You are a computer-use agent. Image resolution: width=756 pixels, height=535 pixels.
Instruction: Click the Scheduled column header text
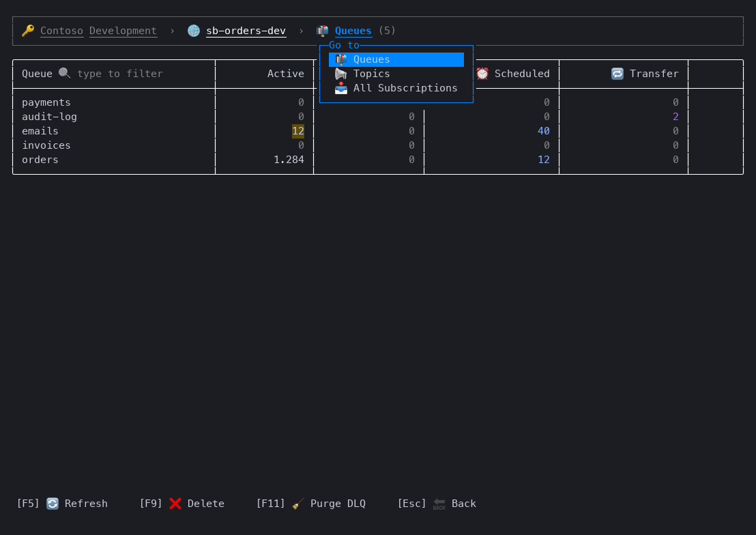pos(522,74)
